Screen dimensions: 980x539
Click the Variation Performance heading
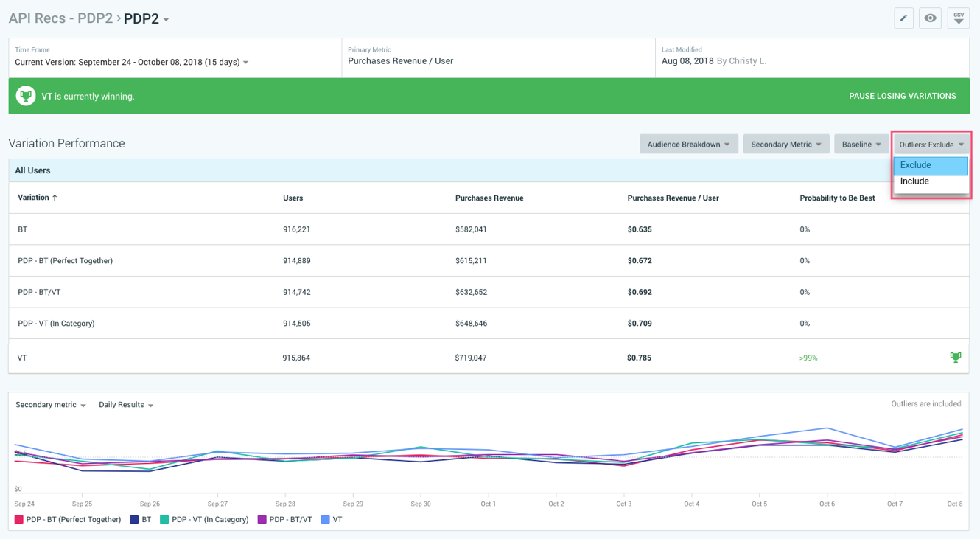(x=66, y=144)
